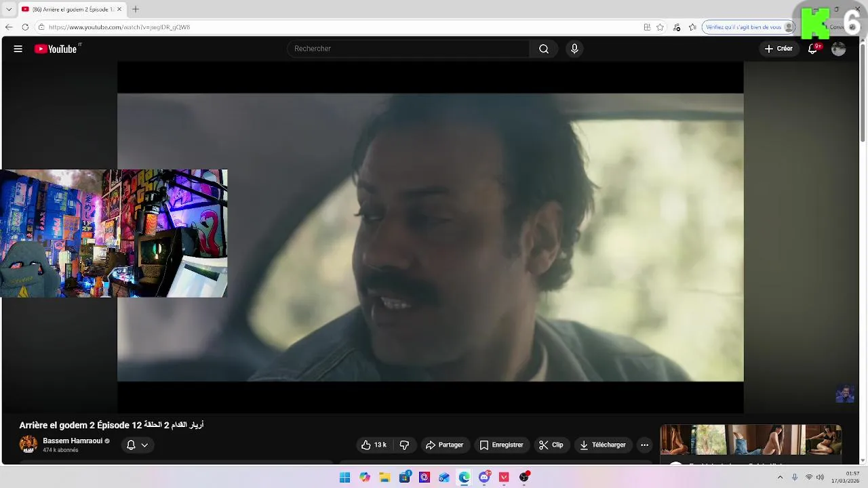Open notification preferences dropdown for channel

tap(138, 445)
